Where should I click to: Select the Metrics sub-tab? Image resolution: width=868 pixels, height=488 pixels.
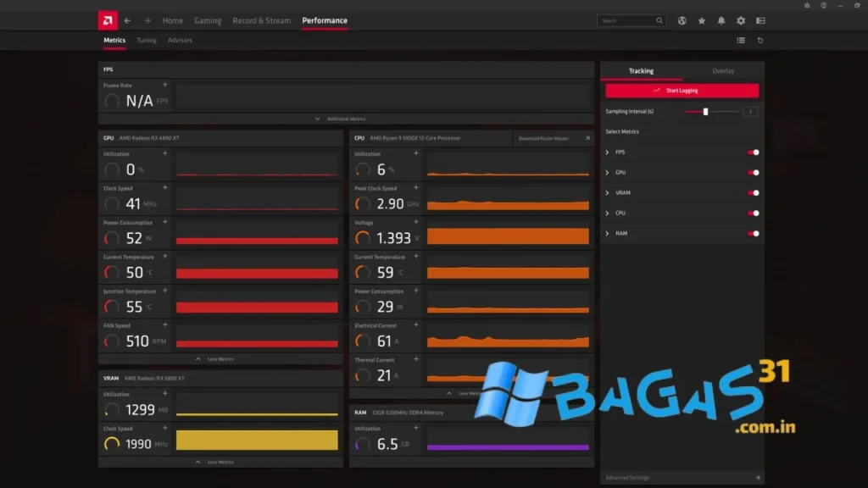pos(114,41)
